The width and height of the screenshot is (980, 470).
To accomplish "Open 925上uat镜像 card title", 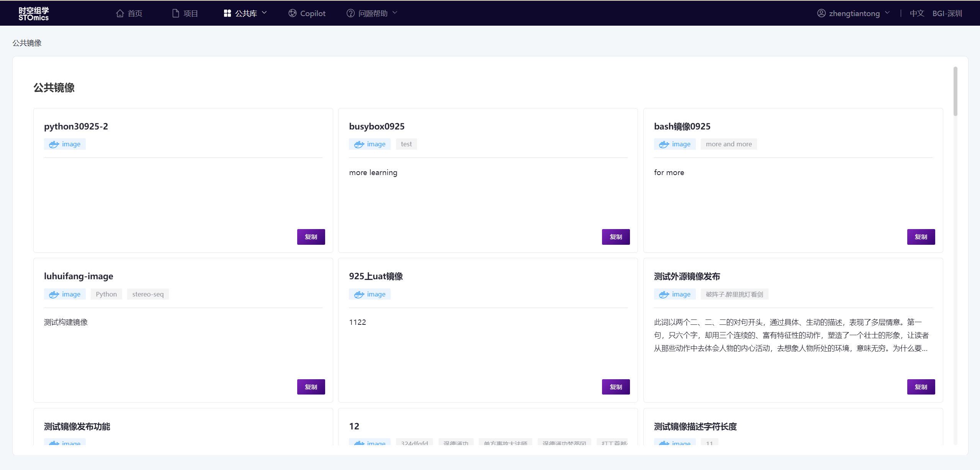I will pos(376,276).
